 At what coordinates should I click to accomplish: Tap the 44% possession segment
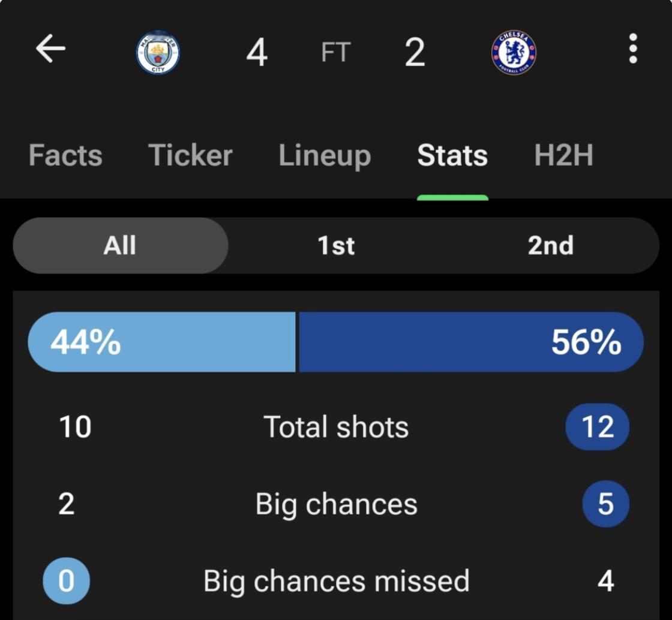click(161, 342)
